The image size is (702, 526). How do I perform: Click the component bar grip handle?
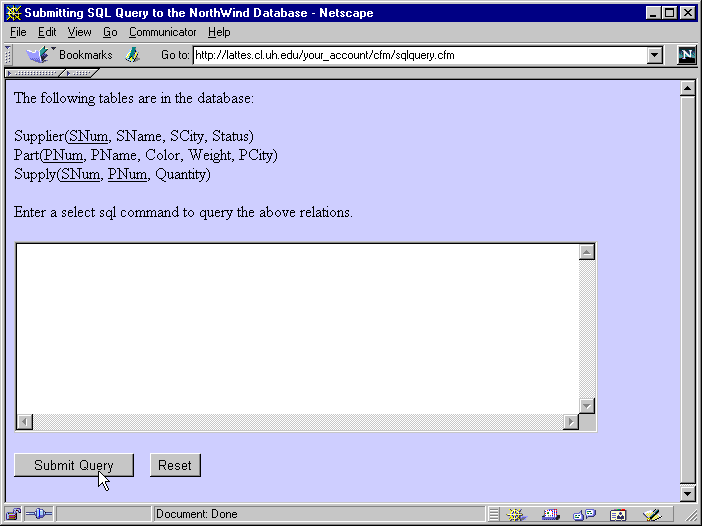point(493,514)
